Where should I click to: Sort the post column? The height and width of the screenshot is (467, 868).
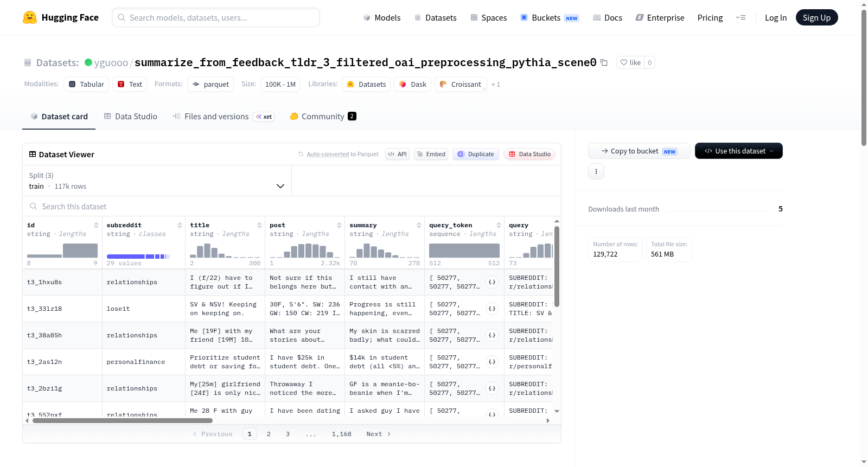pyautogui.click(x=339, y=225)
